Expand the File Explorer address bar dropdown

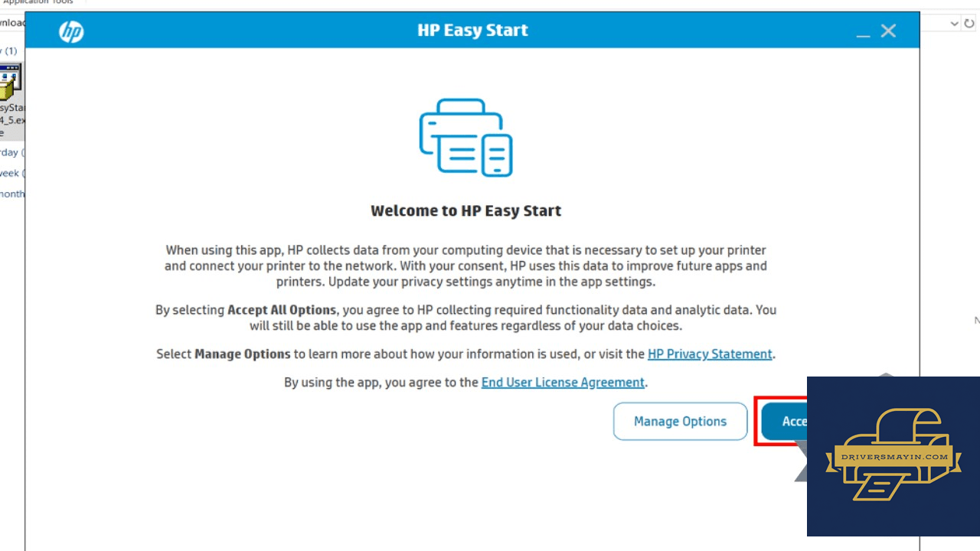[x=954, y=24]
